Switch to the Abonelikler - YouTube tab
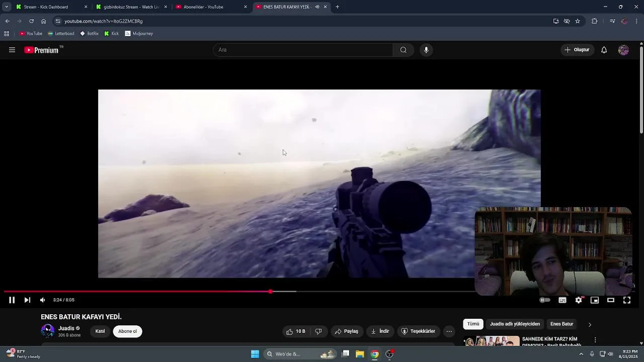This screenshot has height=362, width=644. click(x=211, y=7)
